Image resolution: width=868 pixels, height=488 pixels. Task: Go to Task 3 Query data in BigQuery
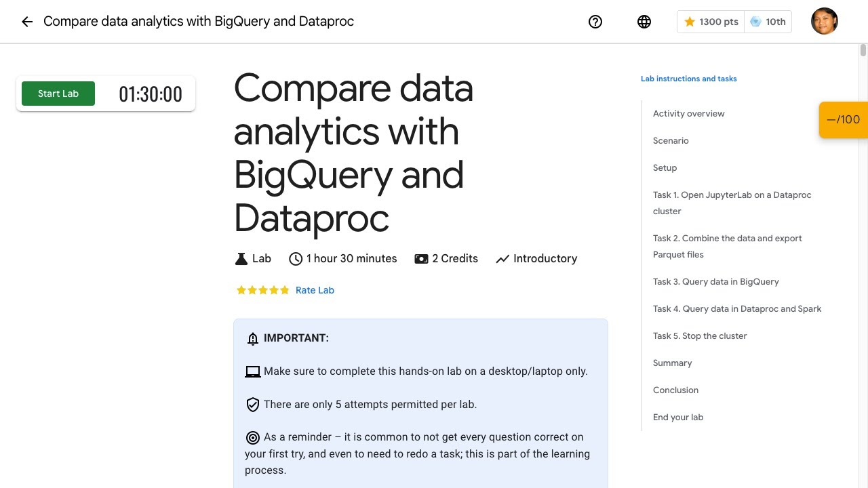716,281
